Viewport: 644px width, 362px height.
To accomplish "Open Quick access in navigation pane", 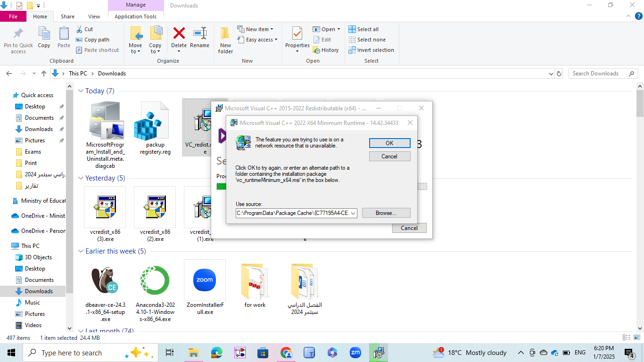I will (37, 95).
